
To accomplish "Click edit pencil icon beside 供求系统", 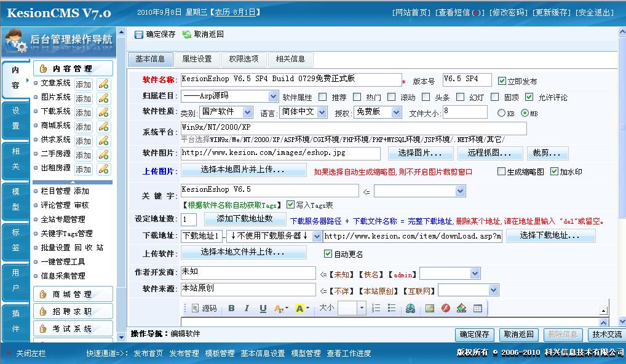I will [104, 140].
